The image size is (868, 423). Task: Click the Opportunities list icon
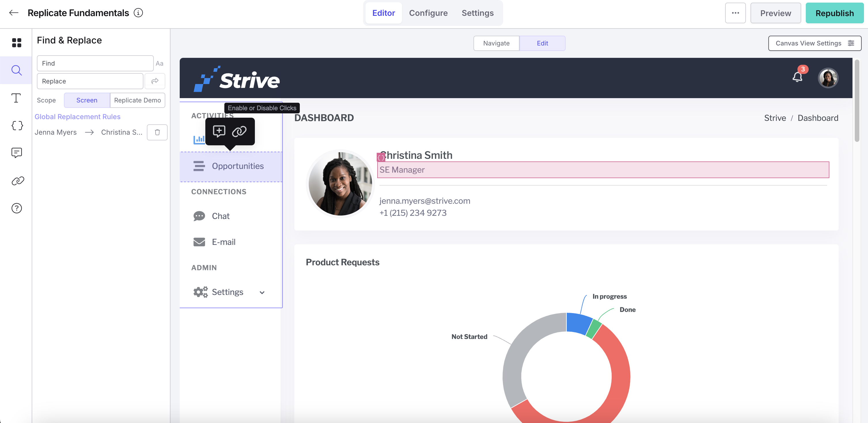(x=199, y=166)
